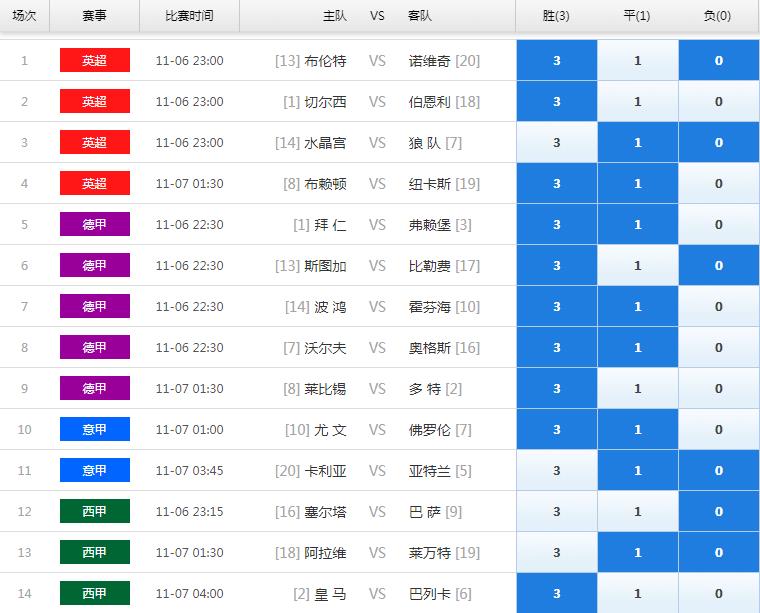
Task: Toggle loss (0) for 塞尔塔 vs 巴萨
Action: coord(719,511)
